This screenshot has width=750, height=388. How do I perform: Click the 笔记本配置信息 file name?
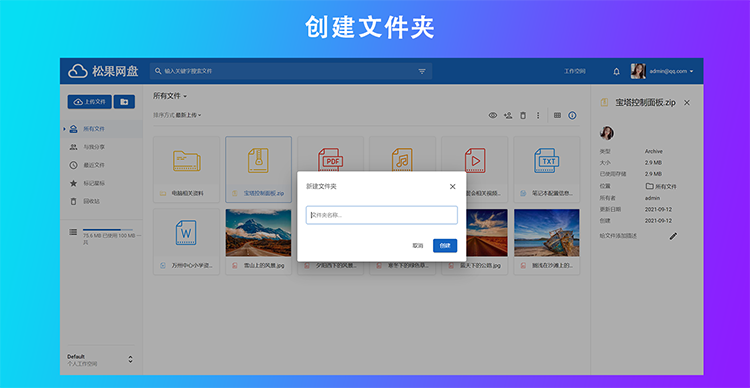552,194
